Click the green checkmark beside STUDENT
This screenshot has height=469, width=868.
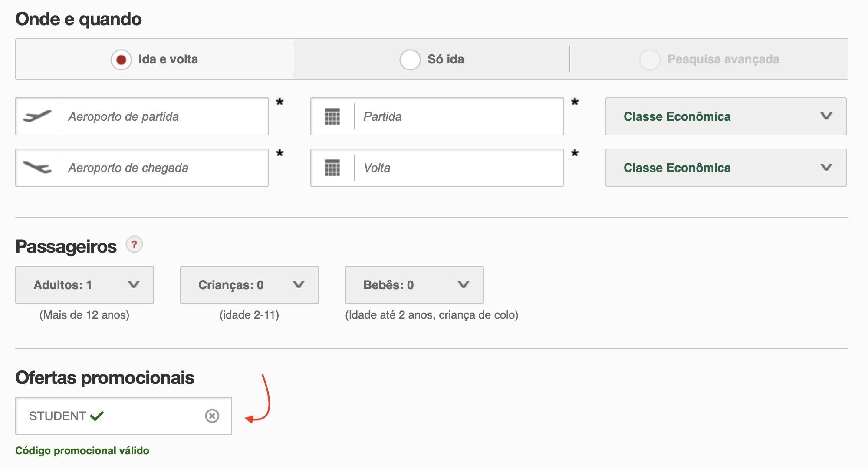tap(97, 416)
